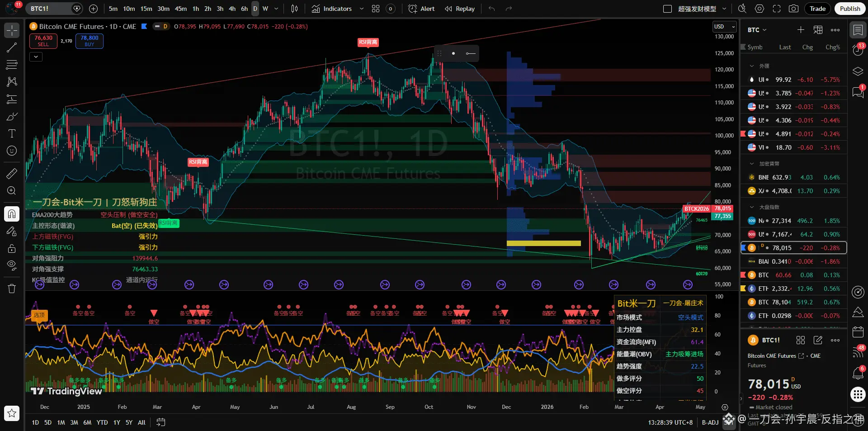Toggle visibility of all drawings

pos(12,265)
